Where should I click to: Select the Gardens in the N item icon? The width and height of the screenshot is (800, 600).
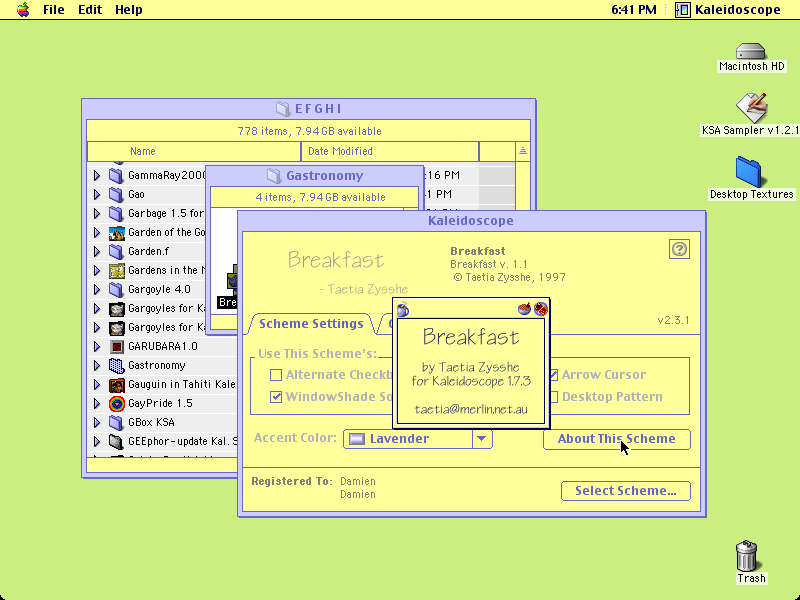click(117, 270)
